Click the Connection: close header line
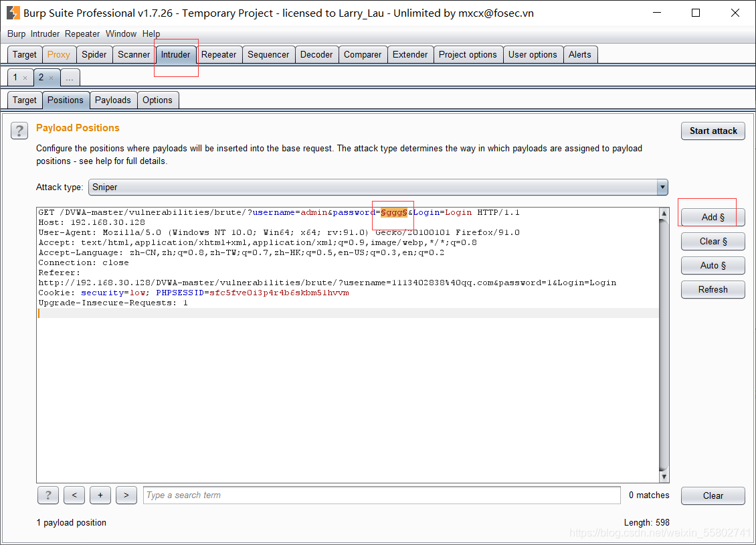Viewport: 756px width, 545px height. [x=84, y=263]
